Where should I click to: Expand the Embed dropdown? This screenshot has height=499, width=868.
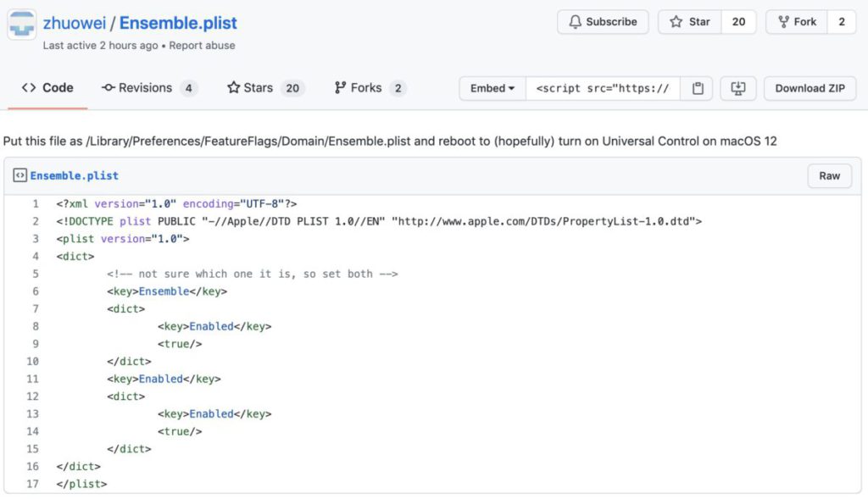point(492,88)
